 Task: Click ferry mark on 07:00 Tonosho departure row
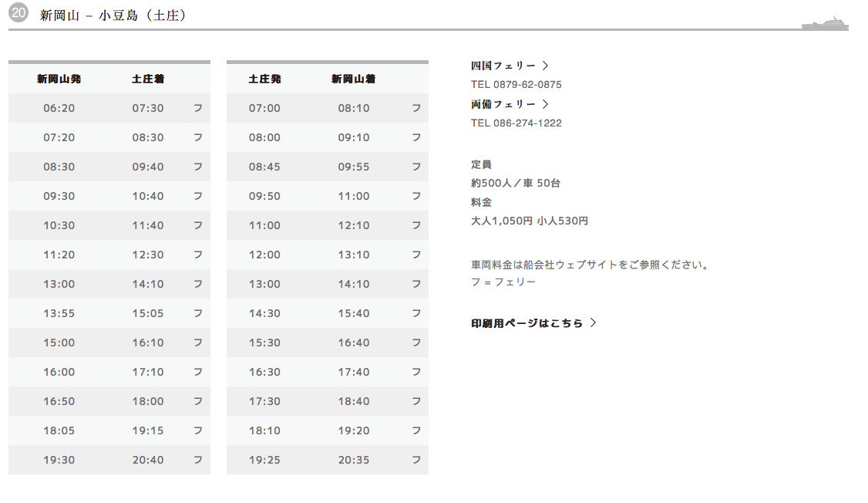click(416, 108)
